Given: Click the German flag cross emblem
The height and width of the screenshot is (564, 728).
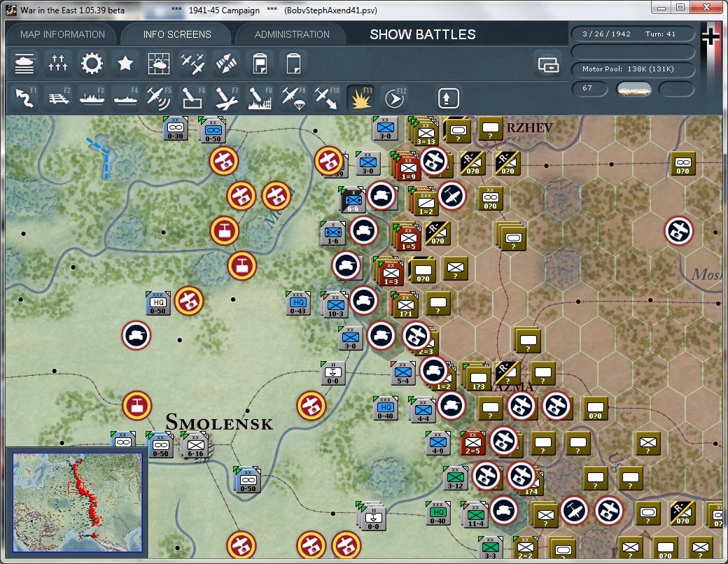Looking at the screenshot, I should [710, 36].
